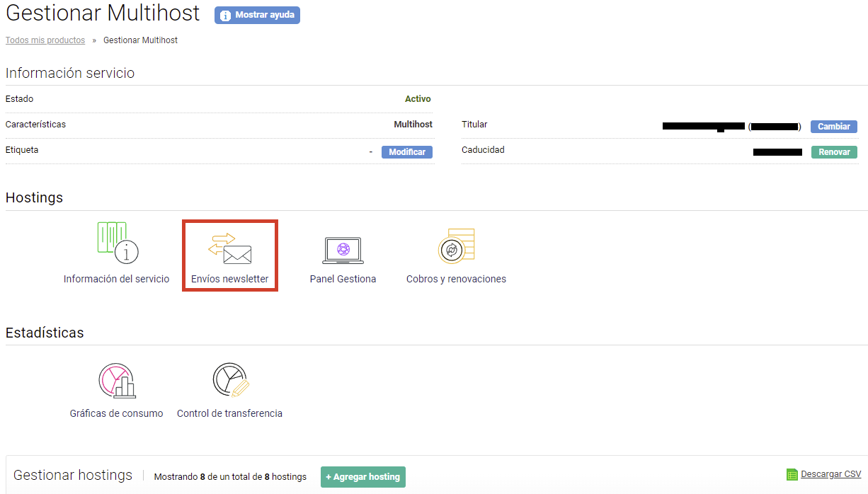The width and height of the screenshot is (868, 494).
Task: Click the Hostings section heading
Action: (34, 198)
